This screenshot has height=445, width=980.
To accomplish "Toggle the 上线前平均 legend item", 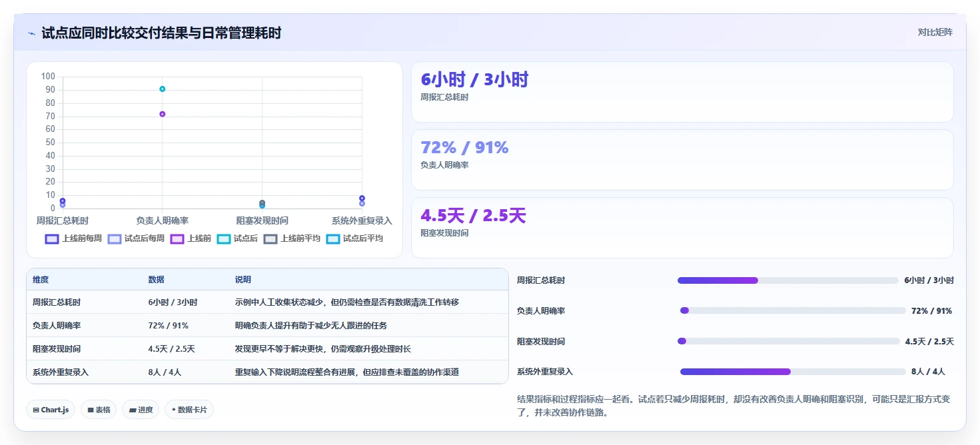I will [292, 238].
